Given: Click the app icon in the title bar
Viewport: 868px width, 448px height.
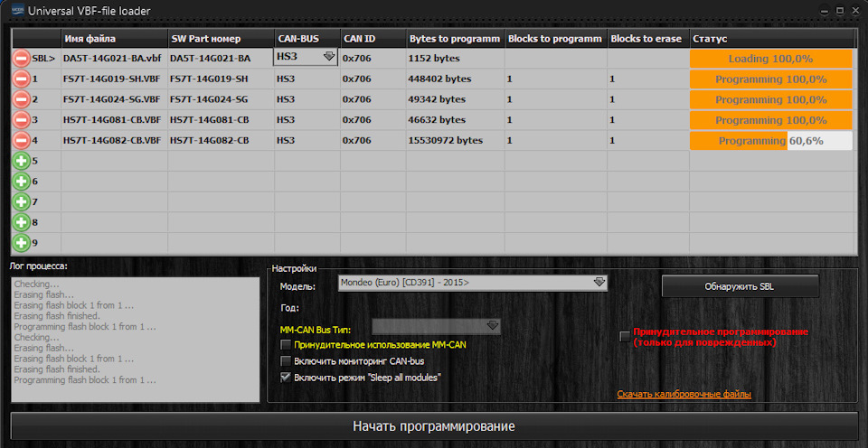Looking at the screenshot, I should coord(18,10).
